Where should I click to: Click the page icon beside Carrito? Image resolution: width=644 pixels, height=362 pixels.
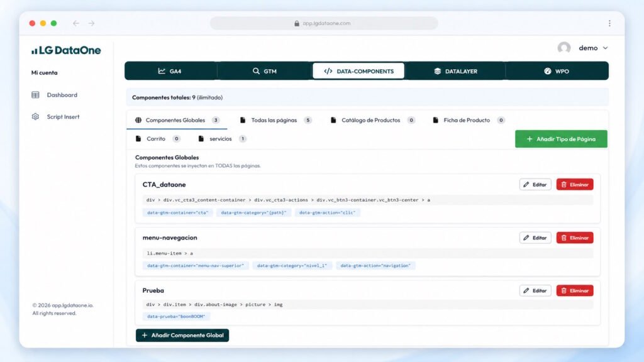[x=138, y=139]
